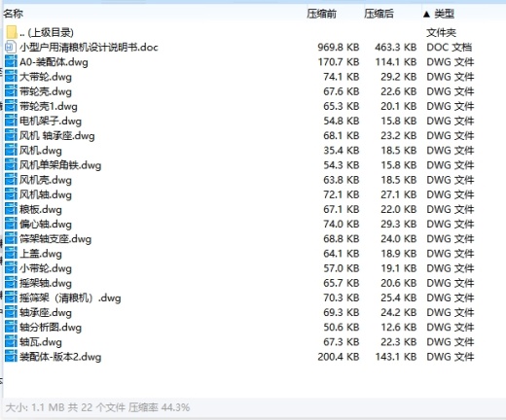506x420 pixels.
Task: Click the DWG icon beside 轴承座.dwg
Action: pyautogui.click(x=11, y=313)
